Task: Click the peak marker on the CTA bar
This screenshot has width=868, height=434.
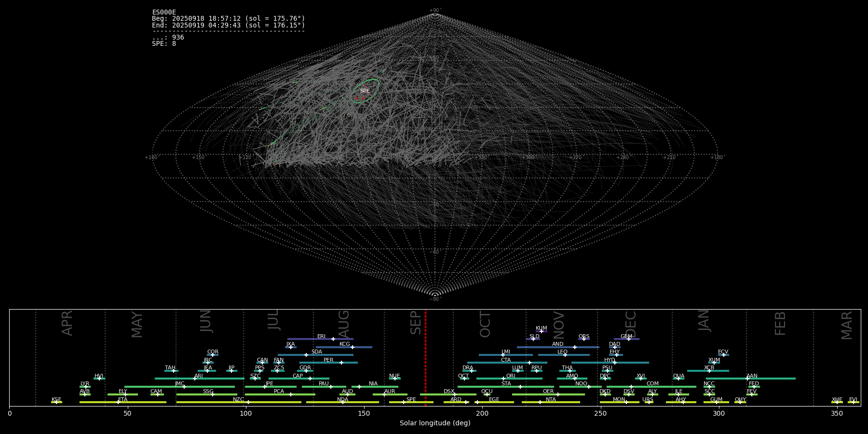Action: [x=529, y=363]
